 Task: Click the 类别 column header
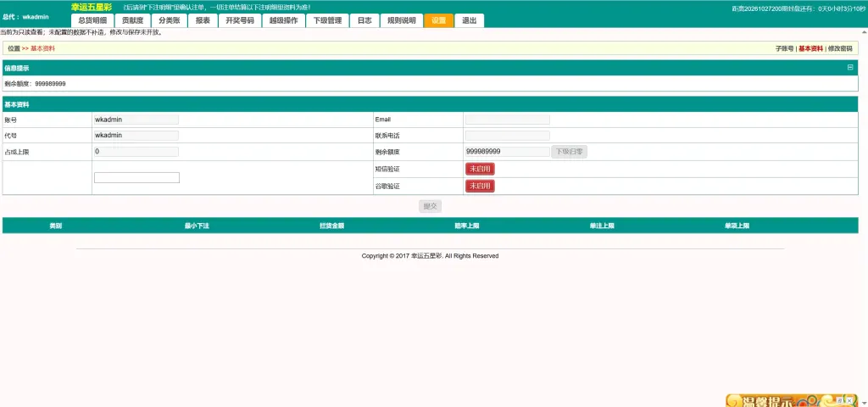[55, 226]
